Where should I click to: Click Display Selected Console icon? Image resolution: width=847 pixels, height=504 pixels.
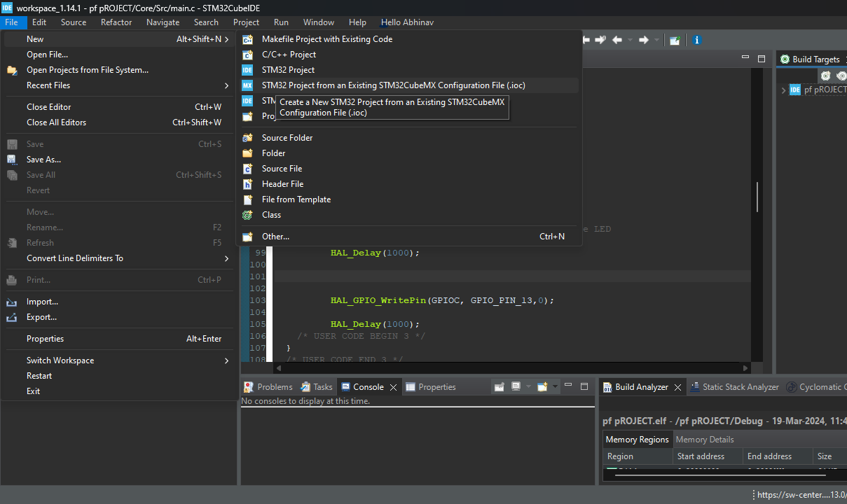point(516,386)
